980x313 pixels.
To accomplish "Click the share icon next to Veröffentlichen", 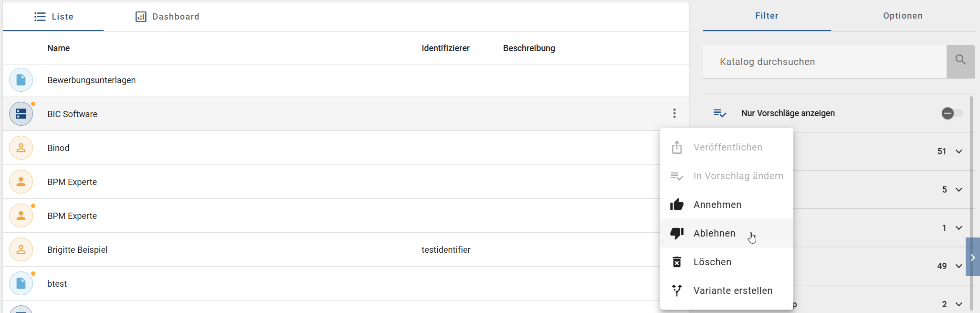I will point(676,147).
